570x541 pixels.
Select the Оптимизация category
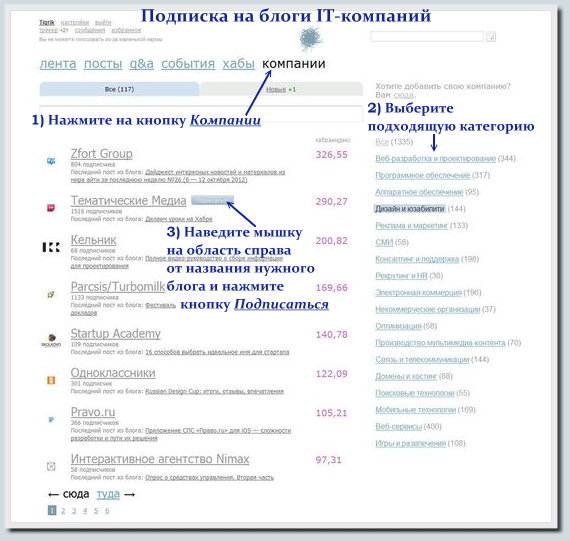398,326
